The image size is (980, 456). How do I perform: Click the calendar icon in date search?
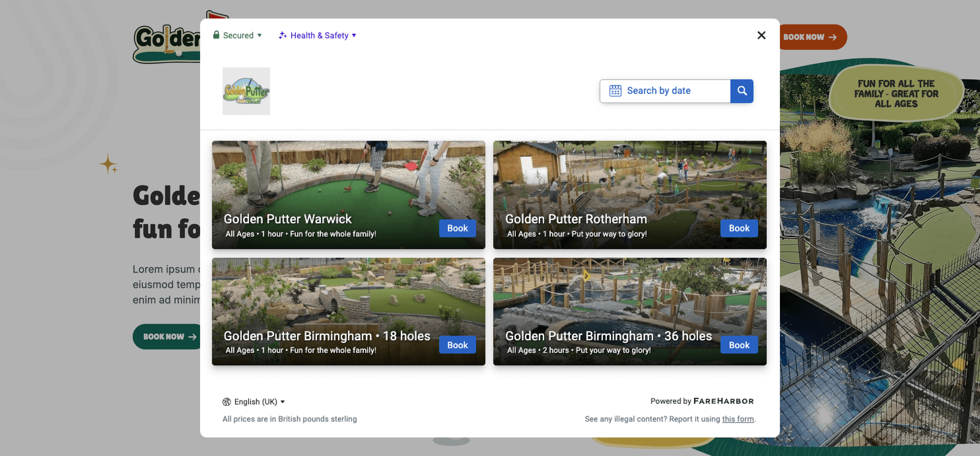click(615, 91)
